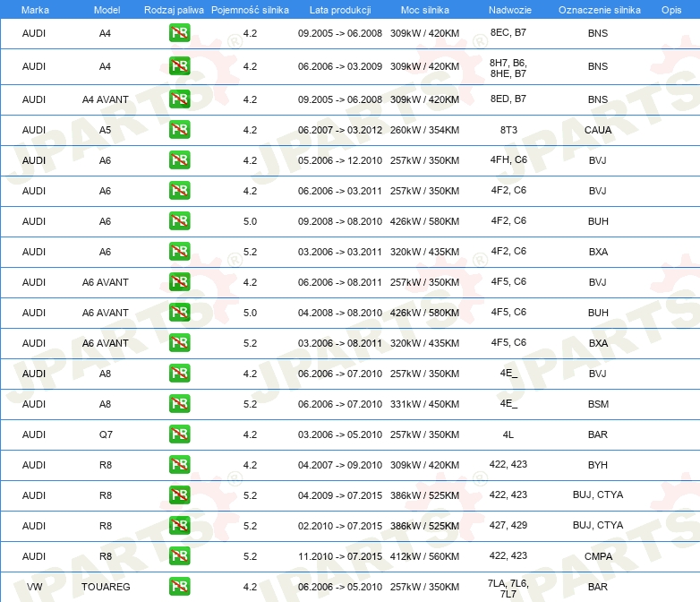
Task: Select the 05.2006 -> 12.2010 production cell
Action: pos(340,160)
